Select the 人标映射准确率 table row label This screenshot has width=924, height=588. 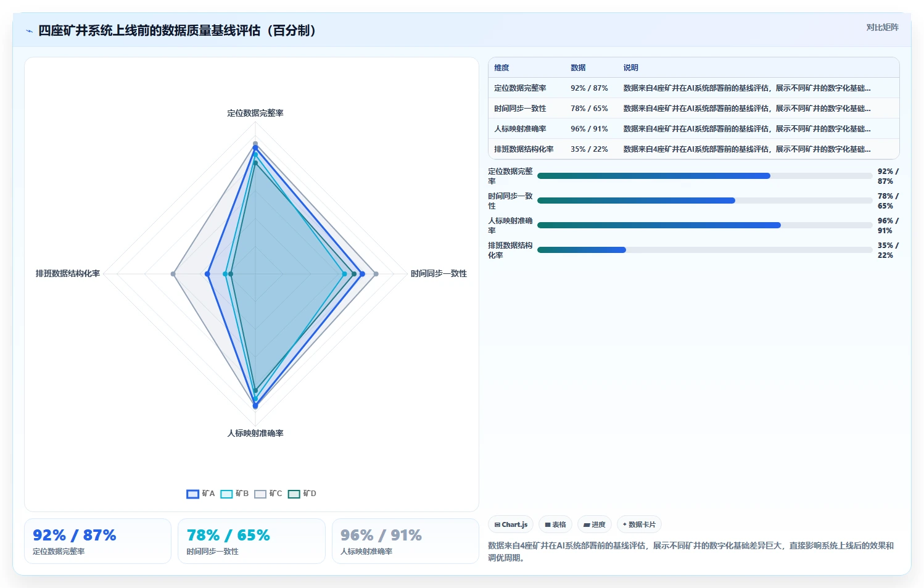[x=520, y=129]
